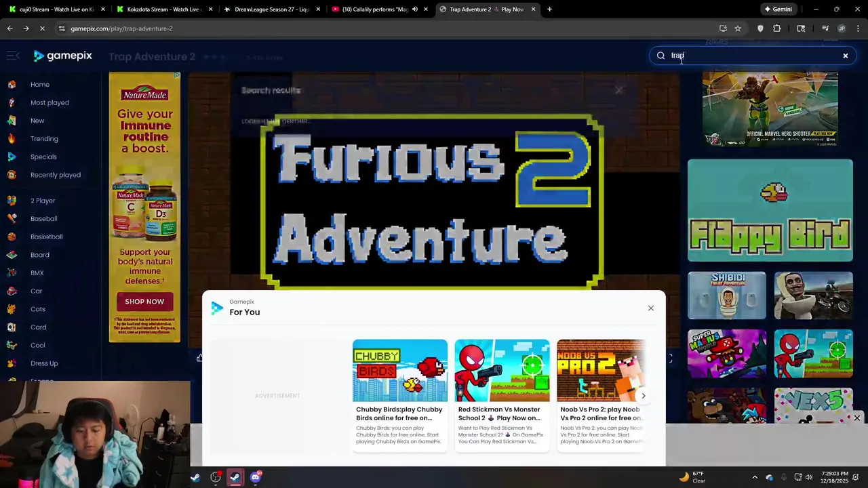The image size is (868, 488).
Task: Open media controls icon in toolbar
Action: [x=825, y=28]
